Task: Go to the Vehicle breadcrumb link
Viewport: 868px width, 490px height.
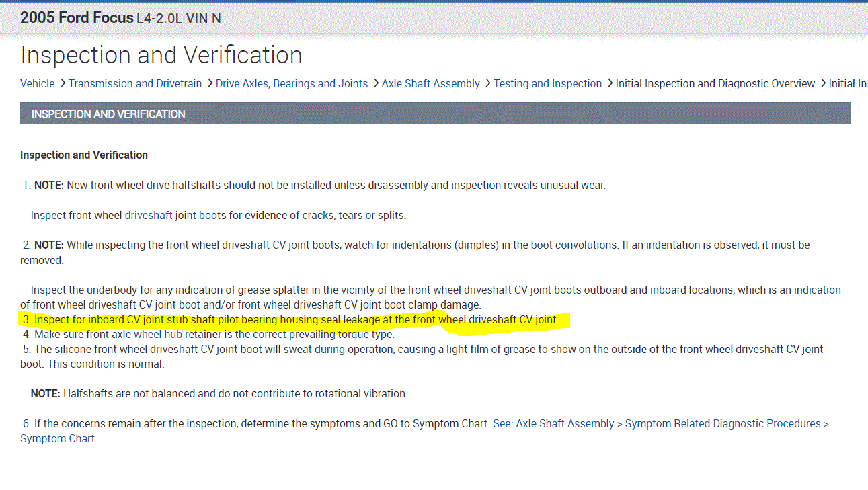Action: coord(38,83)
